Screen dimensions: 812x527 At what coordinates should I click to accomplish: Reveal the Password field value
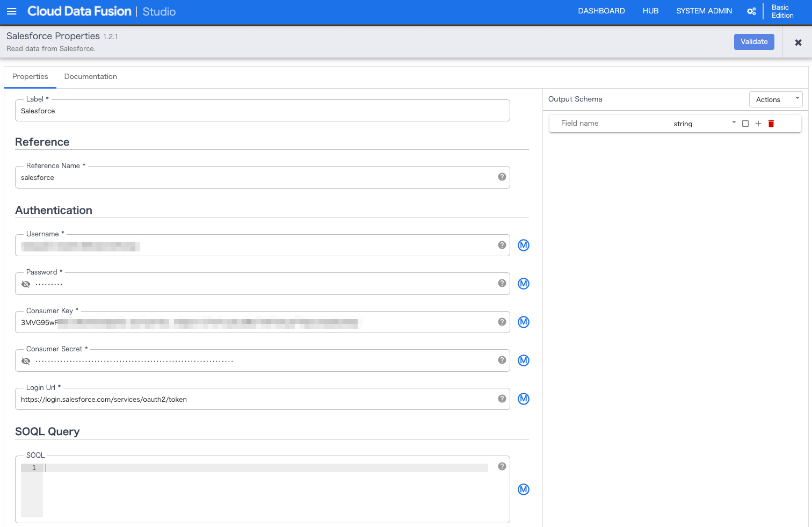pos(26,284)
